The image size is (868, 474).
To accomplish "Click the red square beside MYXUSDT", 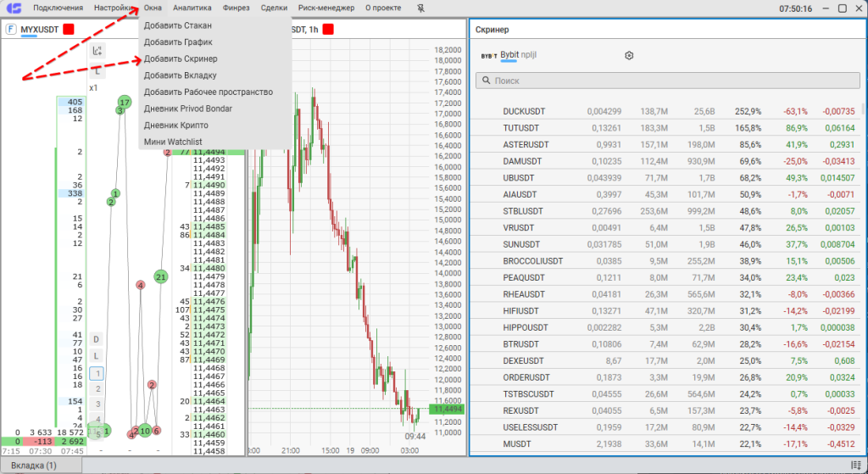I will click(x=69, y=29).
